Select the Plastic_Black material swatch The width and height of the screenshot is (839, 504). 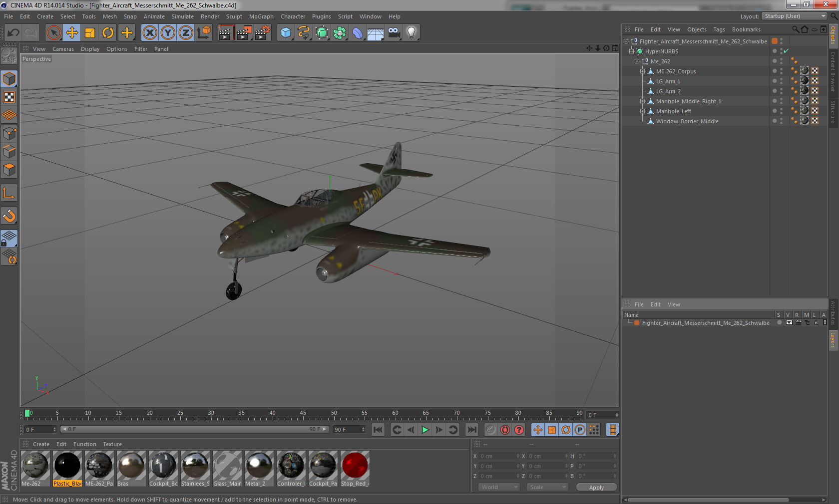coord(67,469)
